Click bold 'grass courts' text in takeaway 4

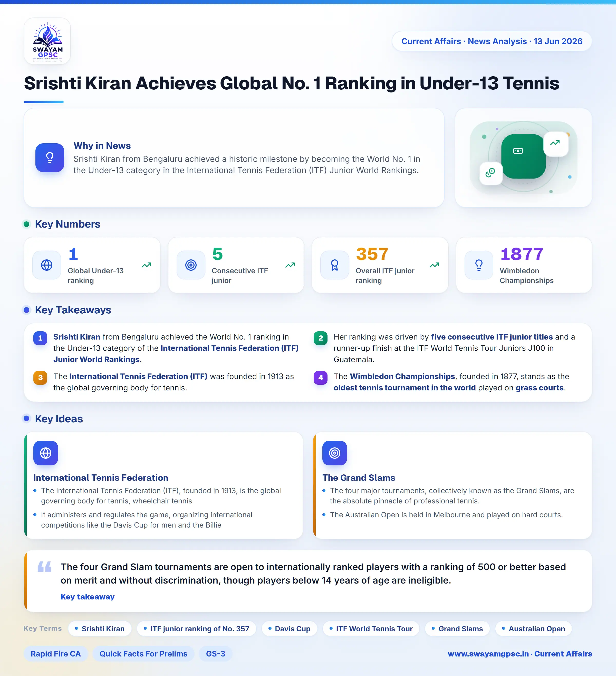pyautogui.click(x=540, y=388)
